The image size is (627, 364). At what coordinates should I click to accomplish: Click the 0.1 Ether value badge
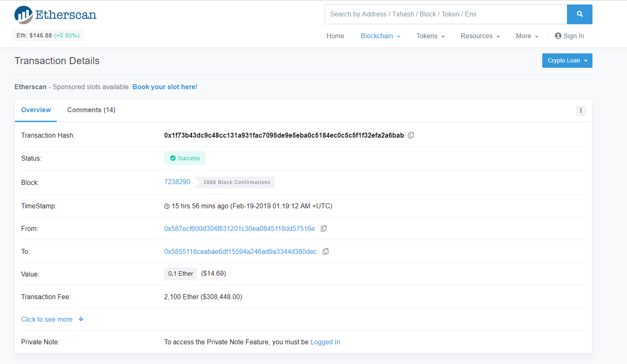[180, 274]
